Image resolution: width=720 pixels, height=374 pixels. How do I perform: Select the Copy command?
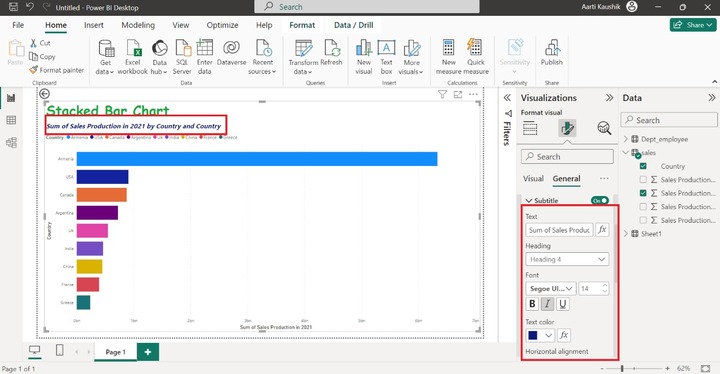point(42,57)
